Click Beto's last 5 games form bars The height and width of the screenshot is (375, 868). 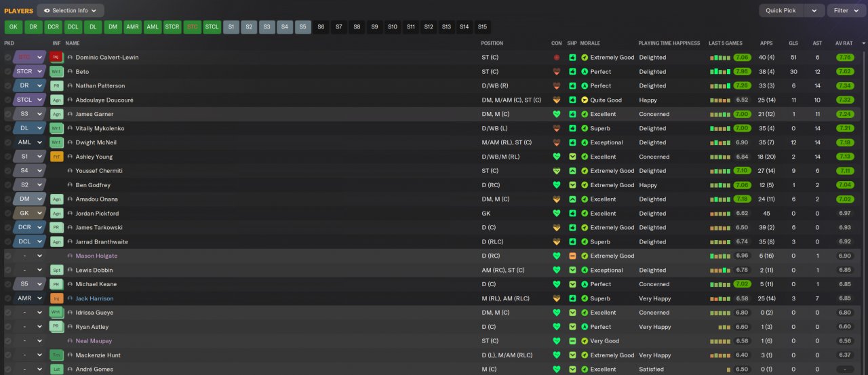coord(720,72)
